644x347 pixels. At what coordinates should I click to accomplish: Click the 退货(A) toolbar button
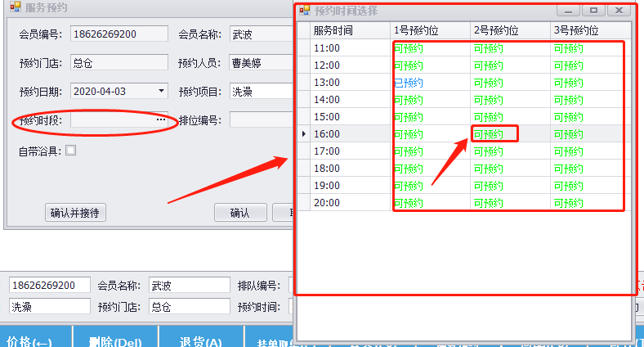(201, 337)
